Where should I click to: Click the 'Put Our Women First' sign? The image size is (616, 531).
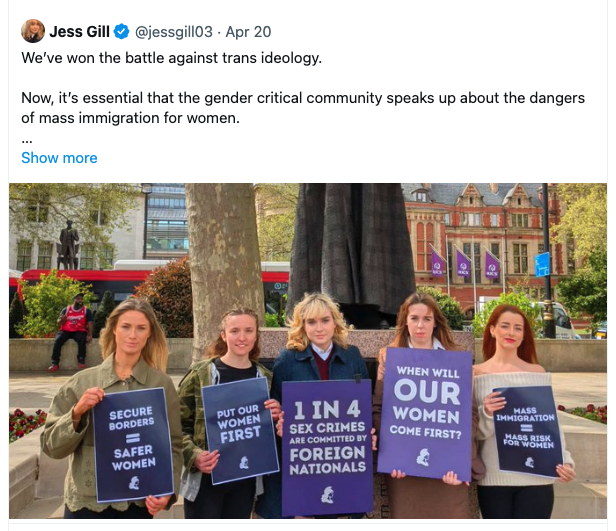point(240,431)
